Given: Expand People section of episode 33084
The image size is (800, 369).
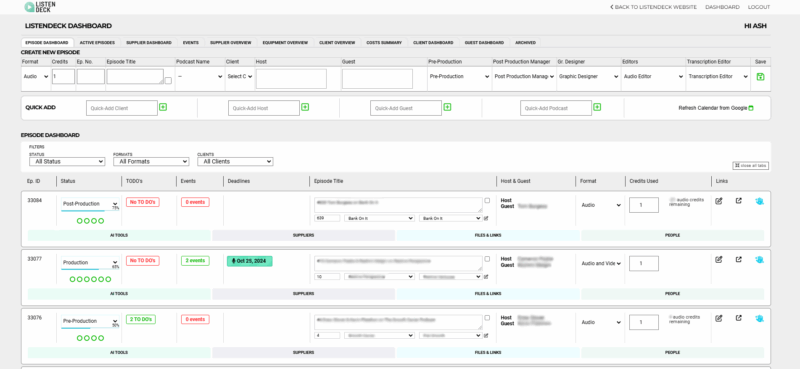Looking at the screenshot, I should click(x=672, y=235).
